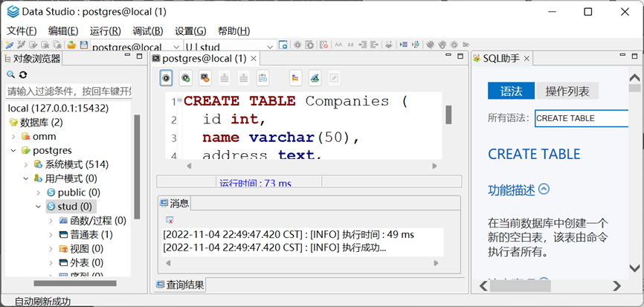Click the 所有语法 CREATE TABLE input field
The image size is (644, 307).
pos(582,118)
